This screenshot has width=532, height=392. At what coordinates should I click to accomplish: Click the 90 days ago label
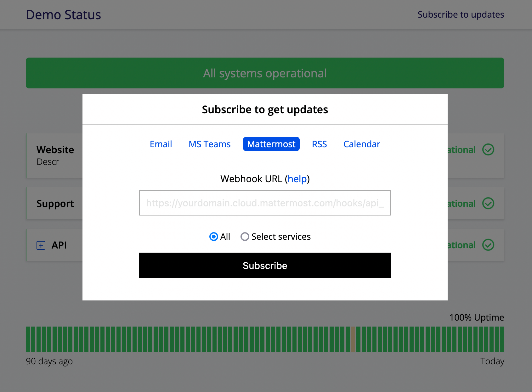[49, 361]
